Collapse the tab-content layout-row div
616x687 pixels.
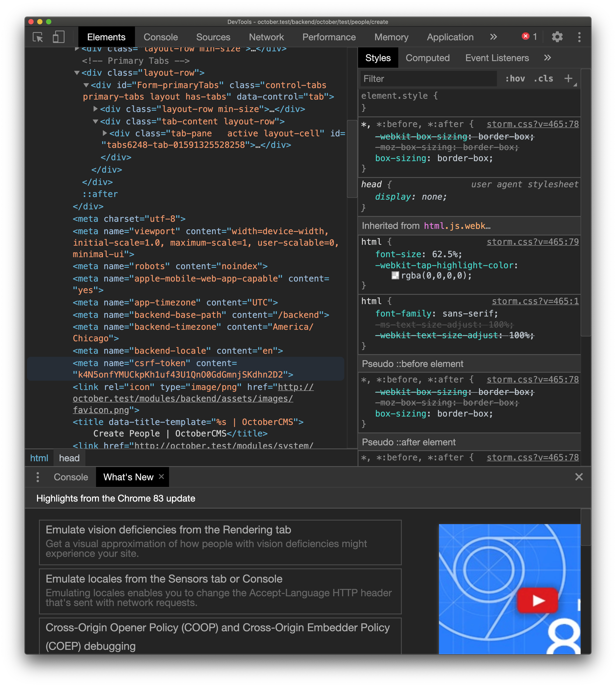click(95, 121)
